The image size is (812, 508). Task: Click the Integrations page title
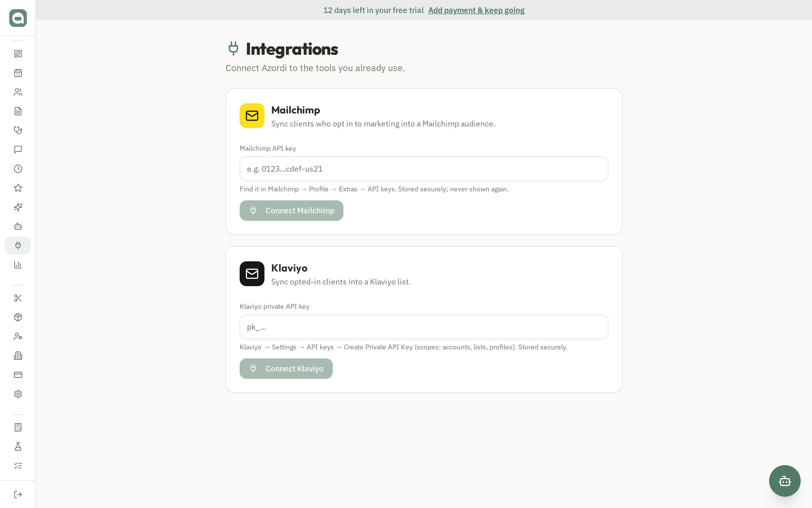tap(292, 49)
